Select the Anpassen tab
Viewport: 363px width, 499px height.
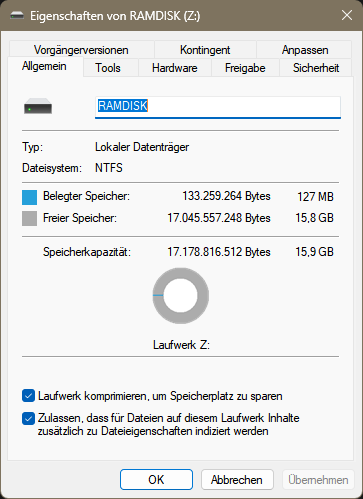(305, 50)
